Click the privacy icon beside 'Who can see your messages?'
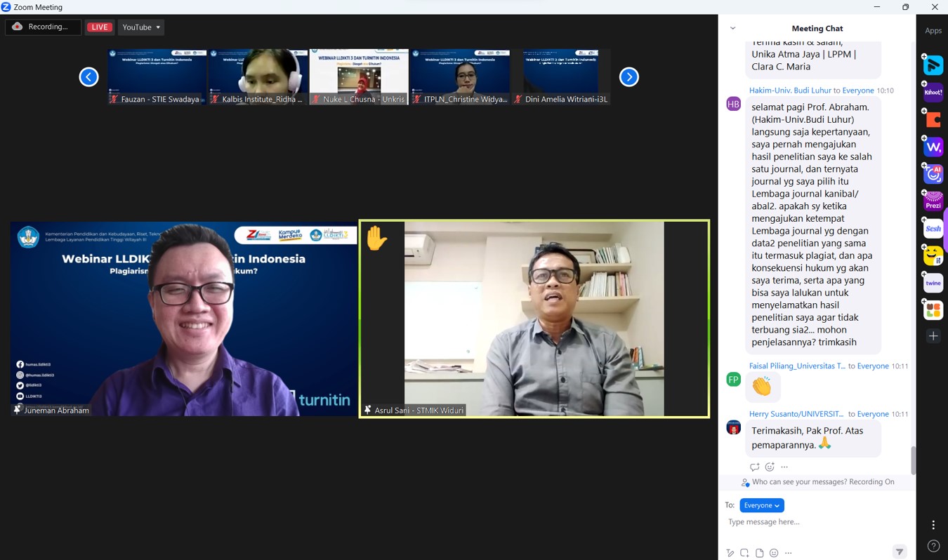This screenshot has height=560, width=948. tap(745, 482)
